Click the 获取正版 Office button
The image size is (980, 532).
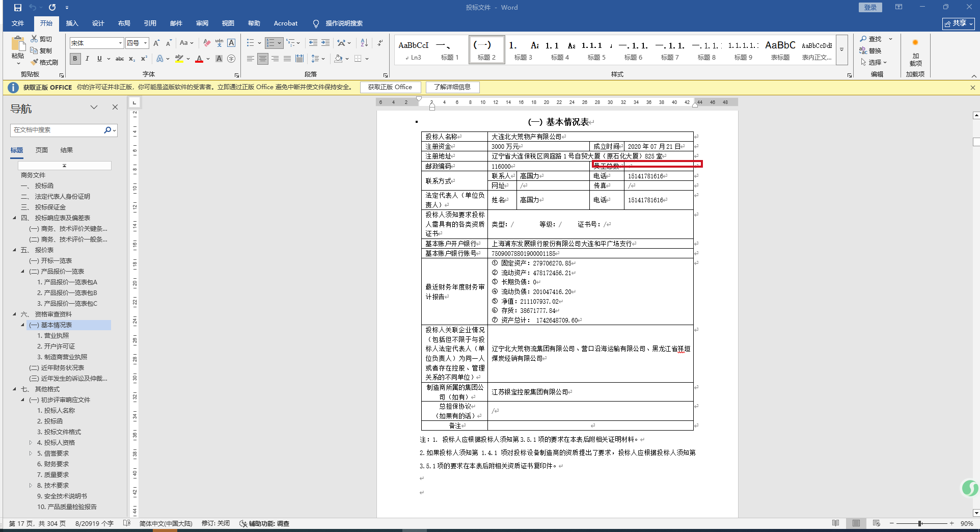[390, 87]
